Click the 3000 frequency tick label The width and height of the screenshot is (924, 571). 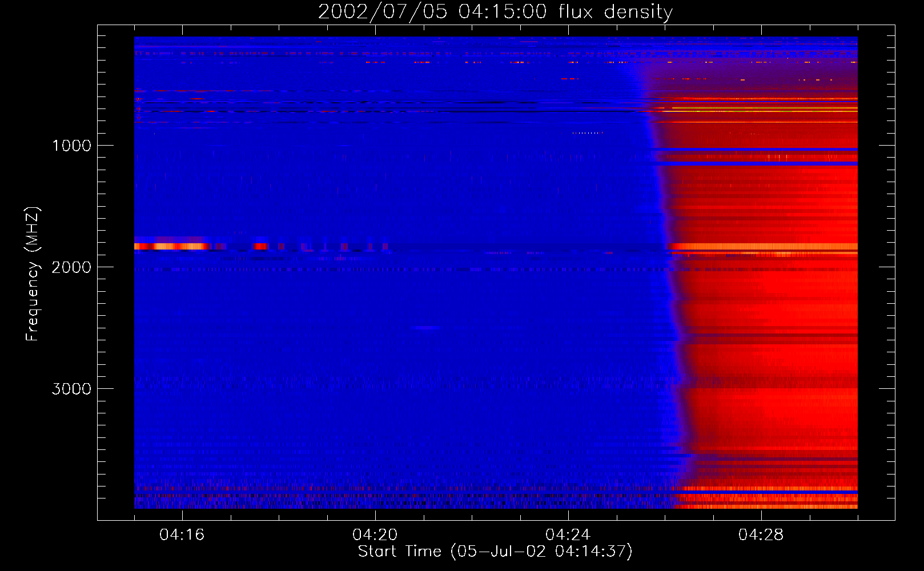click(71, 389)
